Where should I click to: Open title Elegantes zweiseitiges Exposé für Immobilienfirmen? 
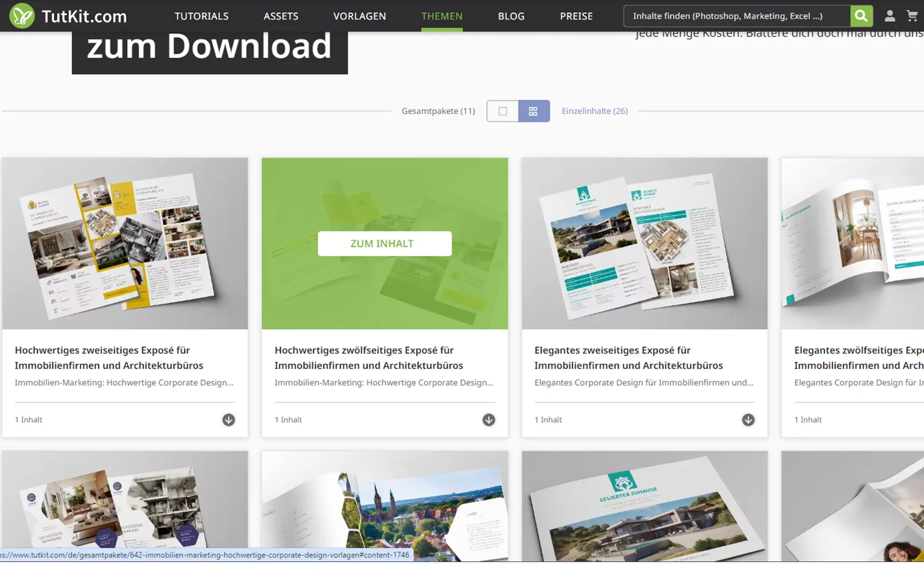pyautogui.click(x=628, y=358)
